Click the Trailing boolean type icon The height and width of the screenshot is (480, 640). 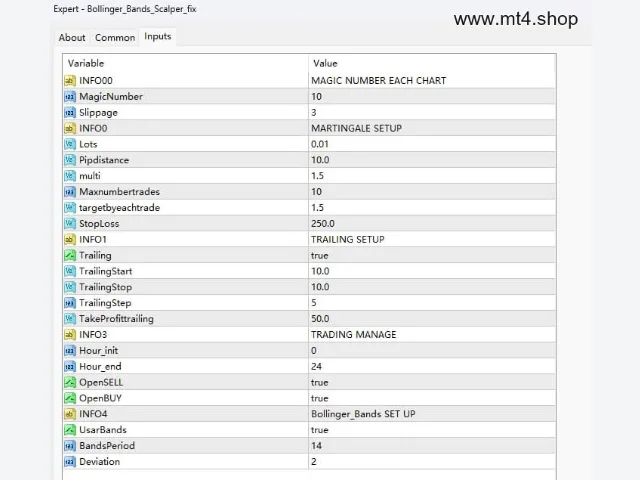click(70, 256)
